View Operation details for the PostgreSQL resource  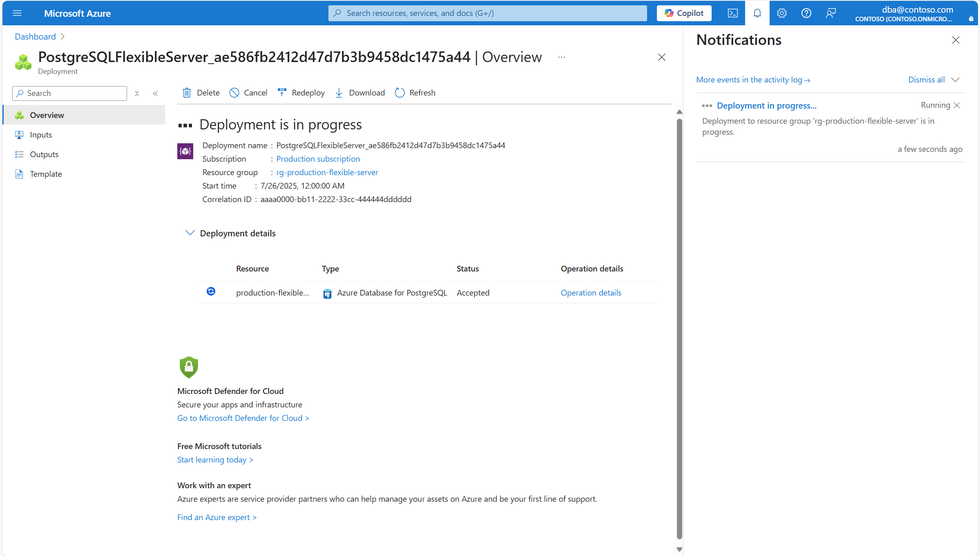coord(591,293)
